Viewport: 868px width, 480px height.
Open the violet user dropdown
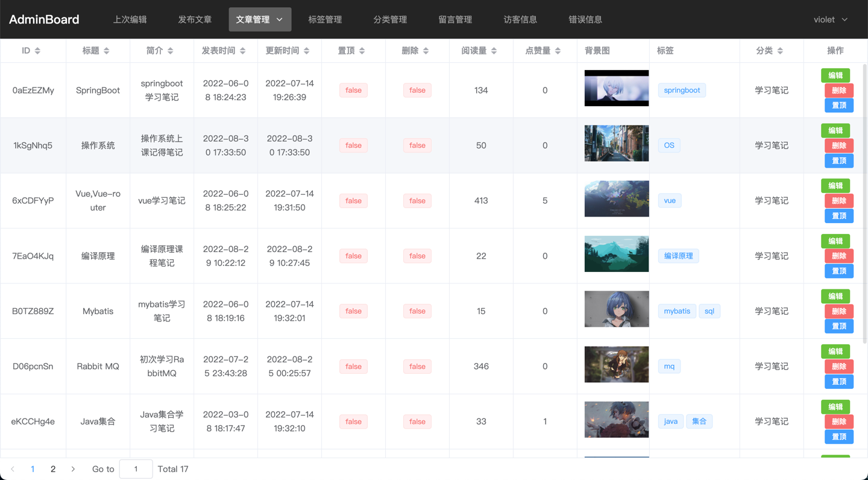pyautogui.click(x=831, y=19)
